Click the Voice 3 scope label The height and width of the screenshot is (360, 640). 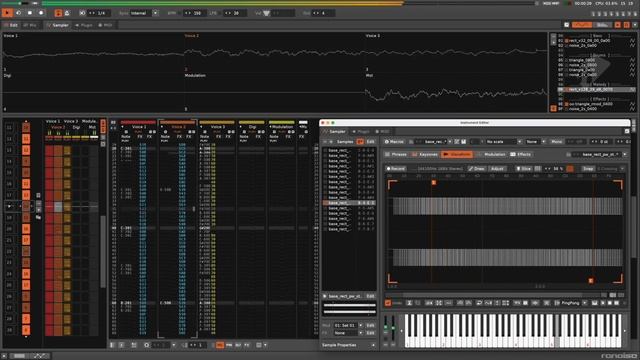(372, 36)
